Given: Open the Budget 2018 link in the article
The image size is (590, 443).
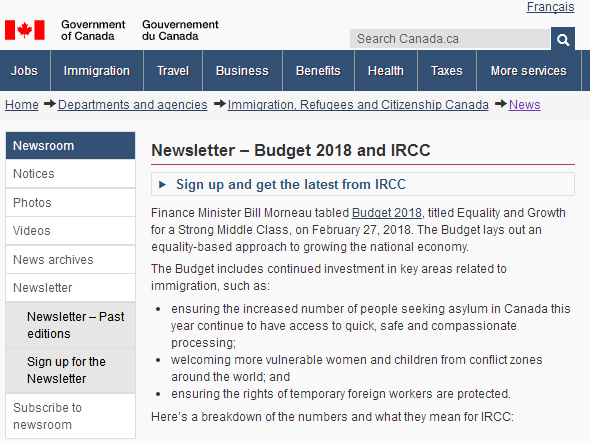Looking at the screenshot, I should click(386, 213).
